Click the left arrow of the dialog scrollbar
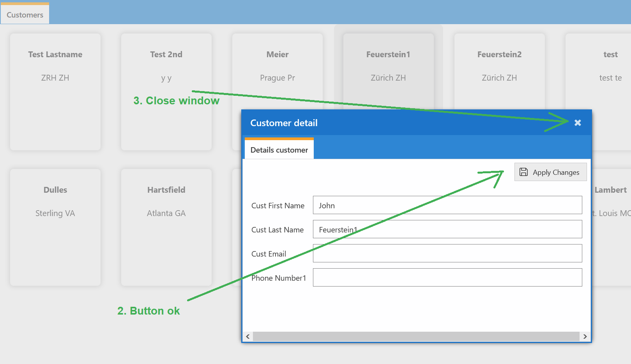Viewport: 631px width, 364px height. (x=247, y=336)
